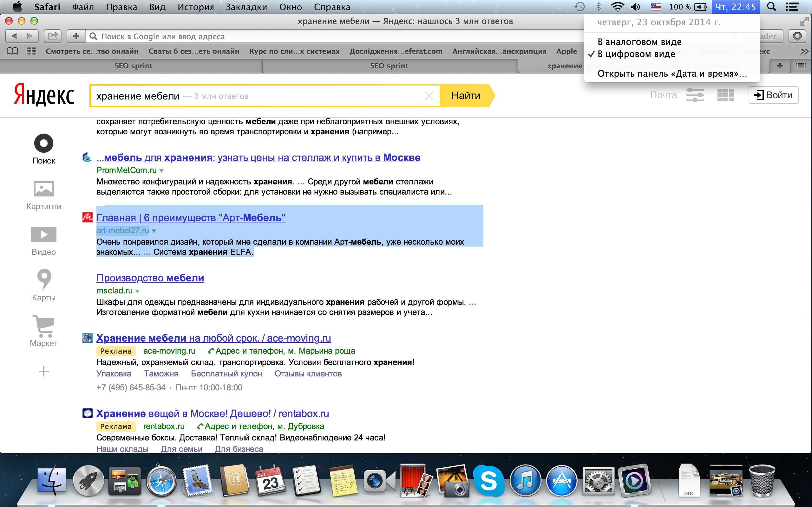The height and width of the screenshot is (507, 812).
Task: Open the Карты map pin icon
Action: [44, 279]
